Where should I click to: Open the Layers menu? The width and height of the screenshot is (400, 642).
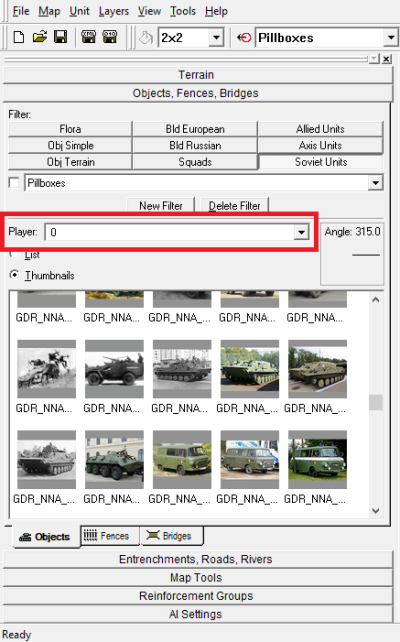113,11
